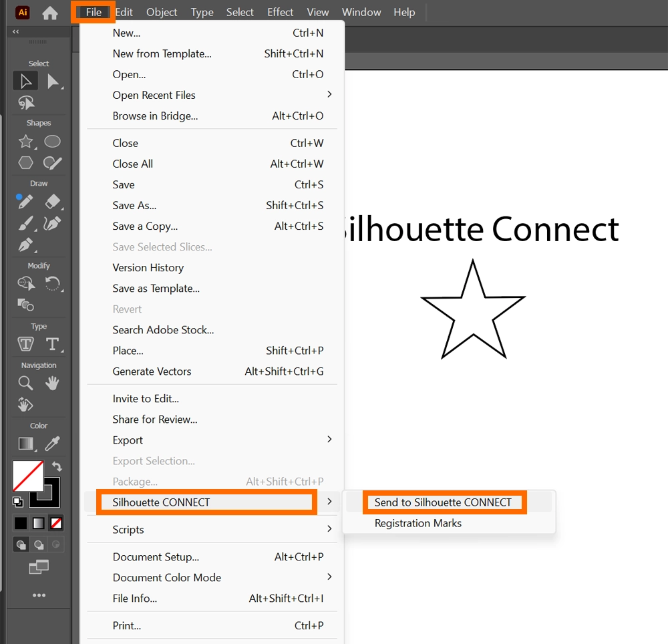Choose Registration Marks from the submenu

click(x=417, y=523)
